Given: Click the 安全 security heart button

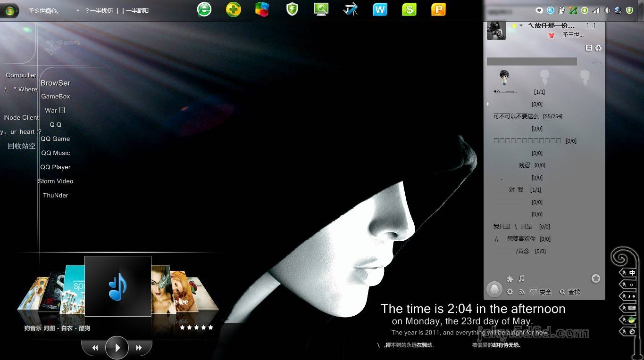Looking at the screenshot, I should pos(541,292).
